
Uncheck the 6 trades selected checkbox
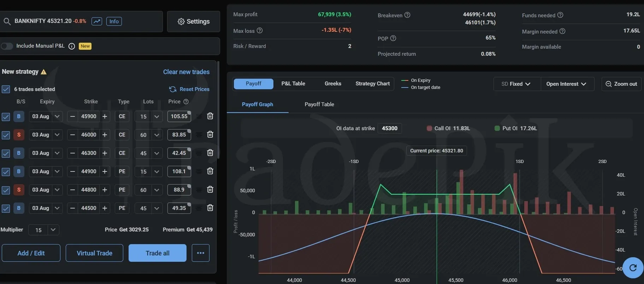tap(6, 89)
